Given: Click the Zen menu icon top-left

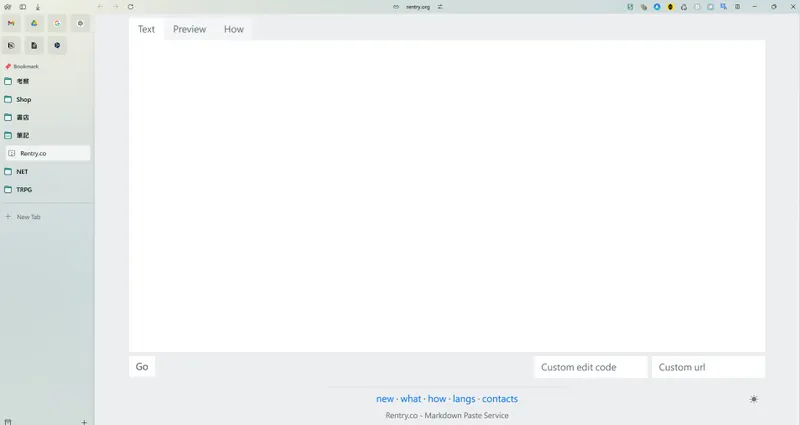Looking at the screenshot, I should pyautogui.click(x=8, y=7).
